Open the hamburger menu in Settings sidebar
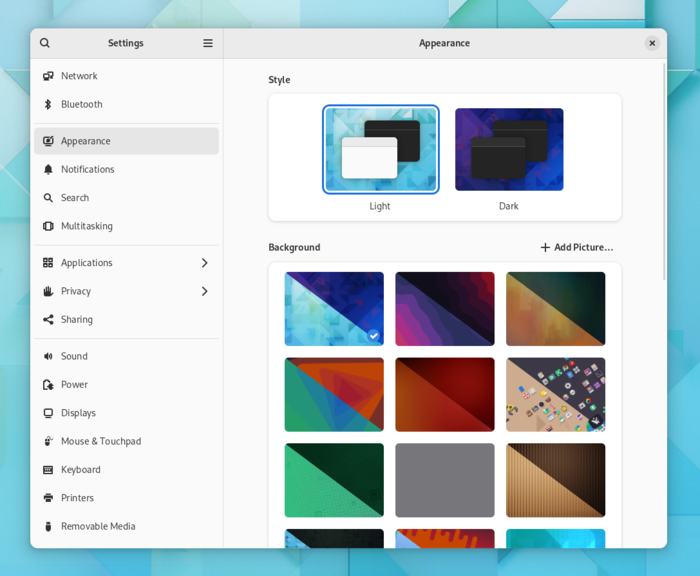 208,43
